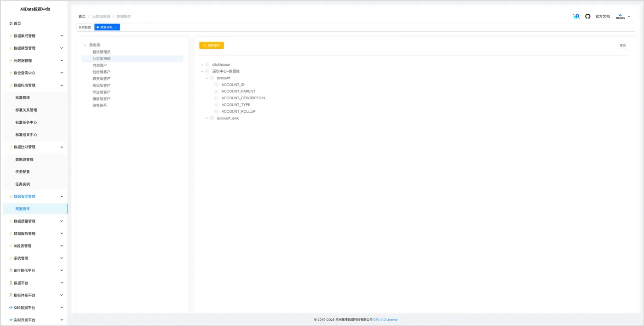
Task: Toggle the 深圳中心—数据库 checkbox
Action: coord(207,71)
